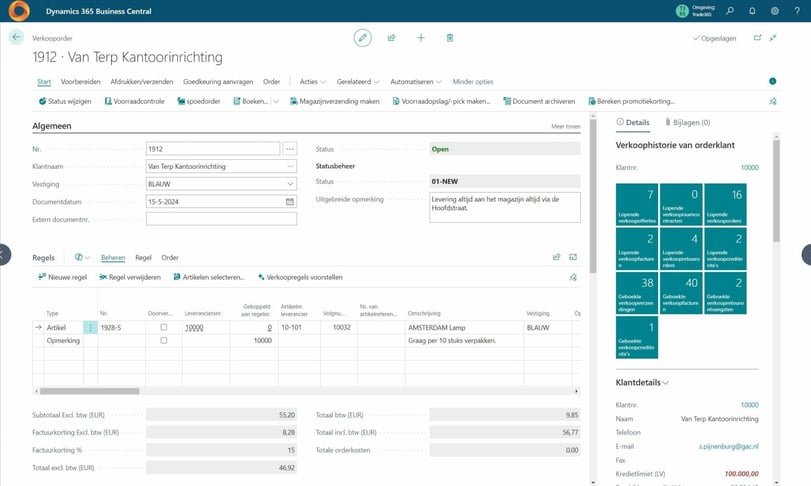Open the Order tab in main ribbon
811x486 pixels.
pos(272,82)
